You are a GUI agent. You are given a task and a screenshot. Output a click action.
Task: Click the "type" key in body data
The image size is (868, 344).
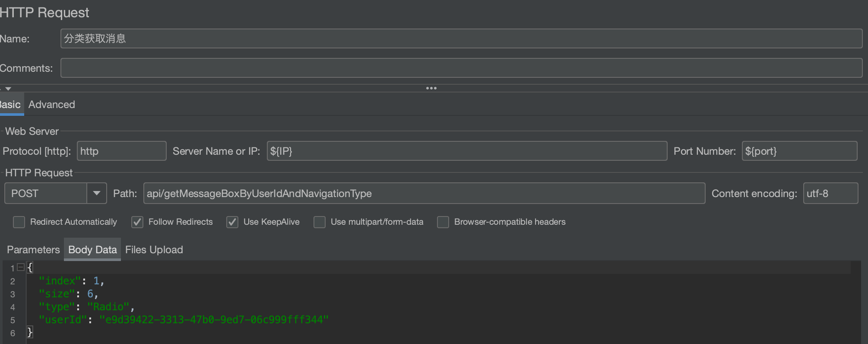pyautogui.click(x=57, y=307)
